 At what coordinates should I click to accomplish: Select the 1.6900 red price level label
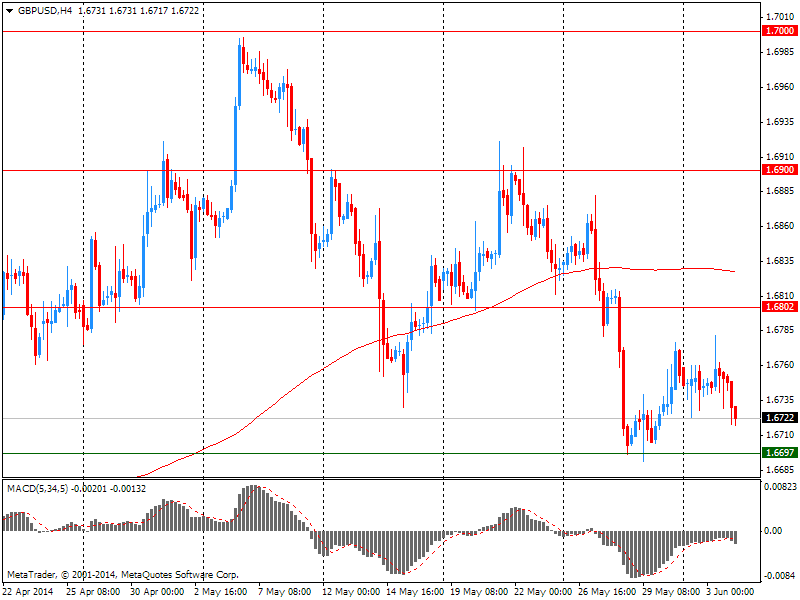[x=779, y=170]
